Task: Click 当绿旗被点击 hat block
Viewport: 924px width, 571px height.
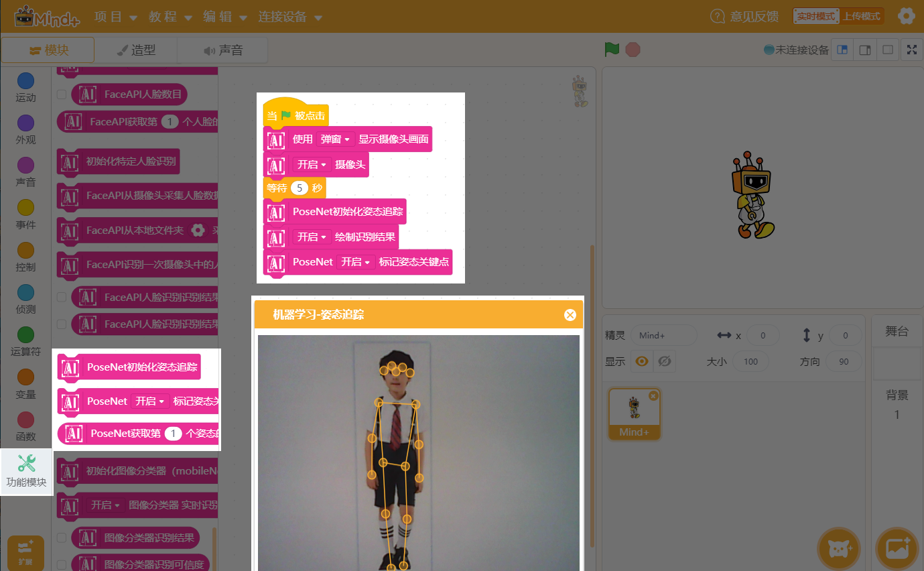Action: [x=295, y=114]
